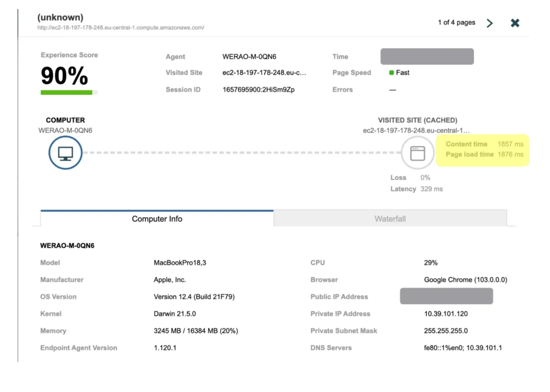This screenshot has width=550, height=392.
Task: Click the Latency 329 ms reading
Action: 431,189
